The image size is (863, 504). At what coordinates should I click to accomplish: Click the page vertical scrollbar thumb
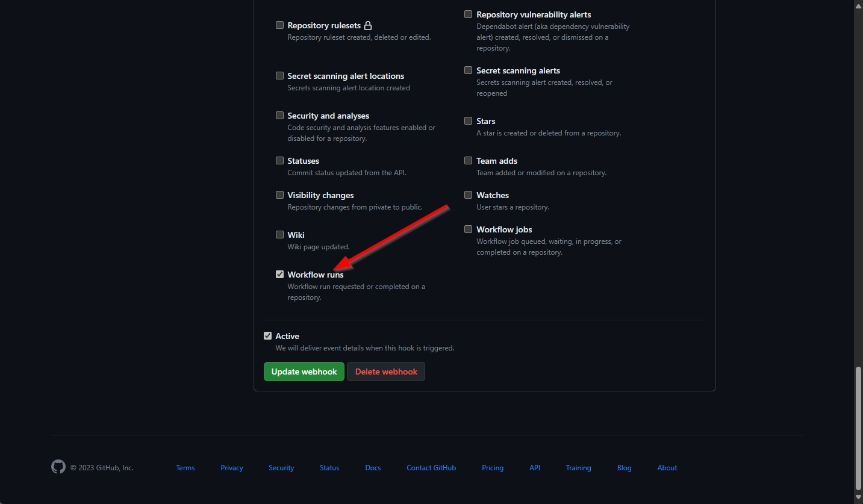(858, 428)
